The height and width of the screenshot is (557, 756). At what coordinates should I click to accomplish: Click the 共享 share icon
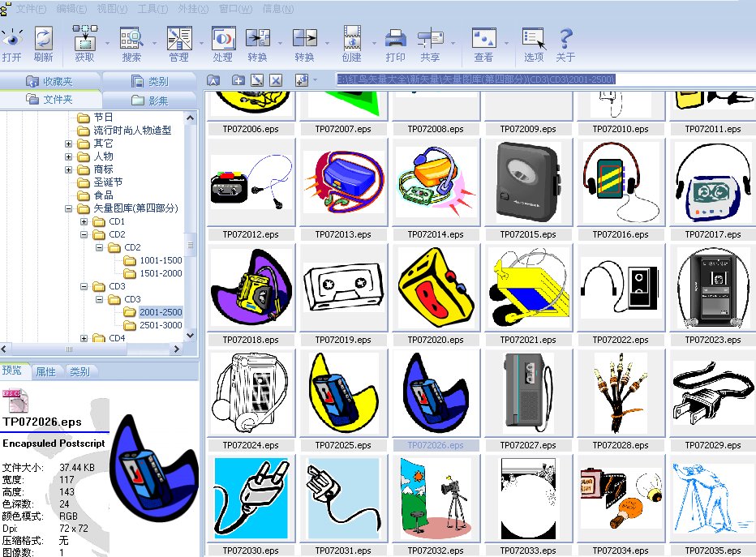pyautogui.click(x=430, y=39)
